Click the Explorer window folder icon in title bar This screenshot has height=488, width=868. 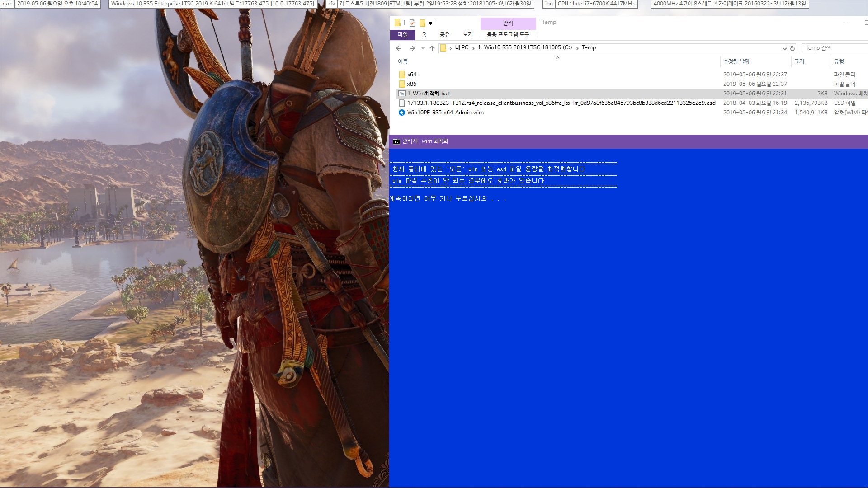point(397,23)
